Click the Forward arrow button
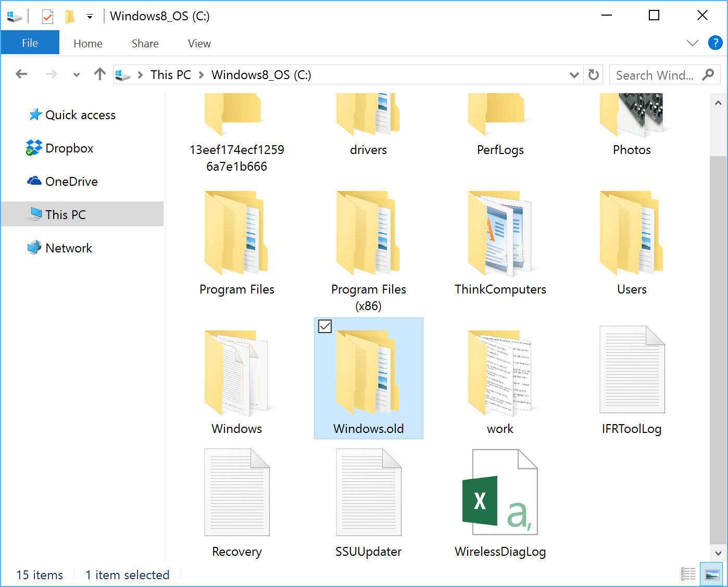This screenshot has width=728, height=587. (x=51, y=74)
